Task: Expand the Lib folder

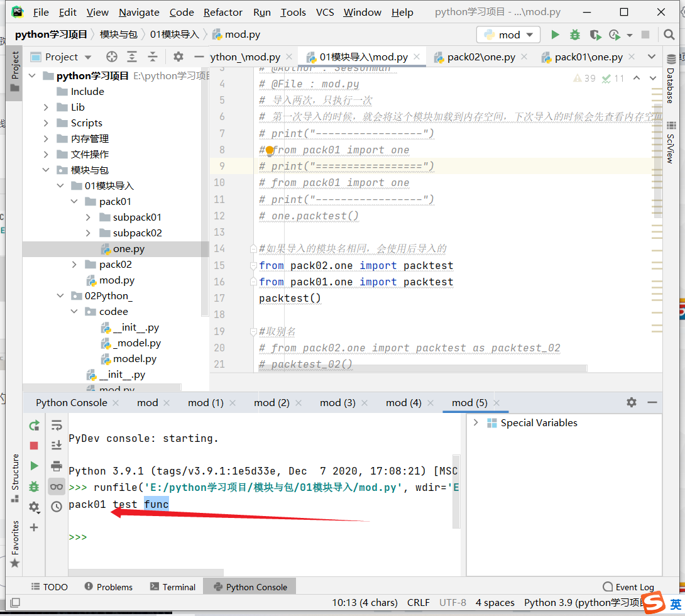Action: [x=46, y=107]
